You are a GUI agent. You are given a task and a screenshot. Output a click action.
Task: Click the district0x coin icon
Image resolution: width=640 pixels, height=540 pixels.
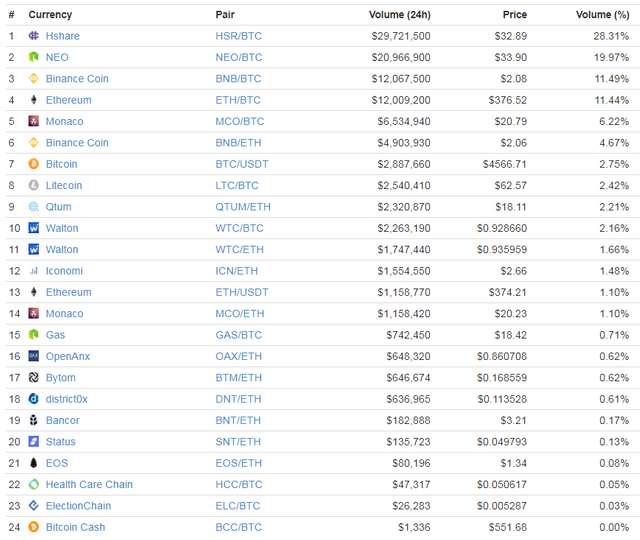coord(33,399)
